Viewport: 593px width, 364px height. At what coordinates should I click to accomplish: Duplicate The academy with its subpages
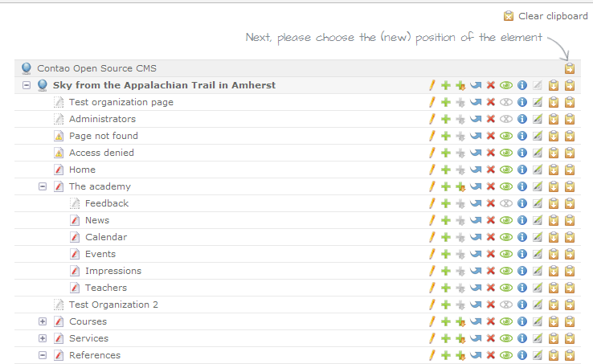pos(460,186)
